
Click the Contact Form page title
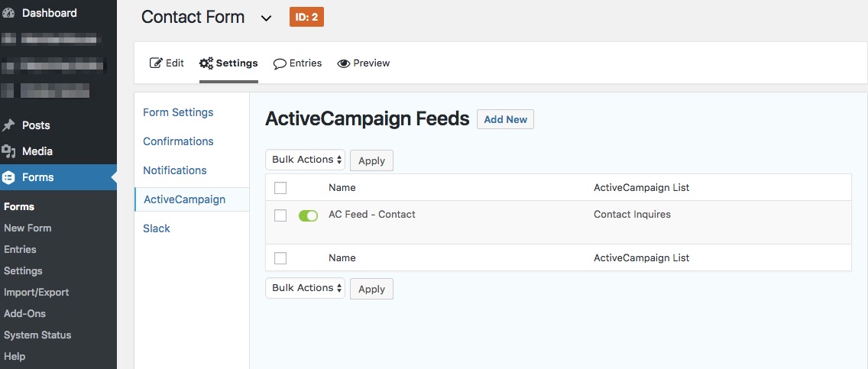click(193, 17)
